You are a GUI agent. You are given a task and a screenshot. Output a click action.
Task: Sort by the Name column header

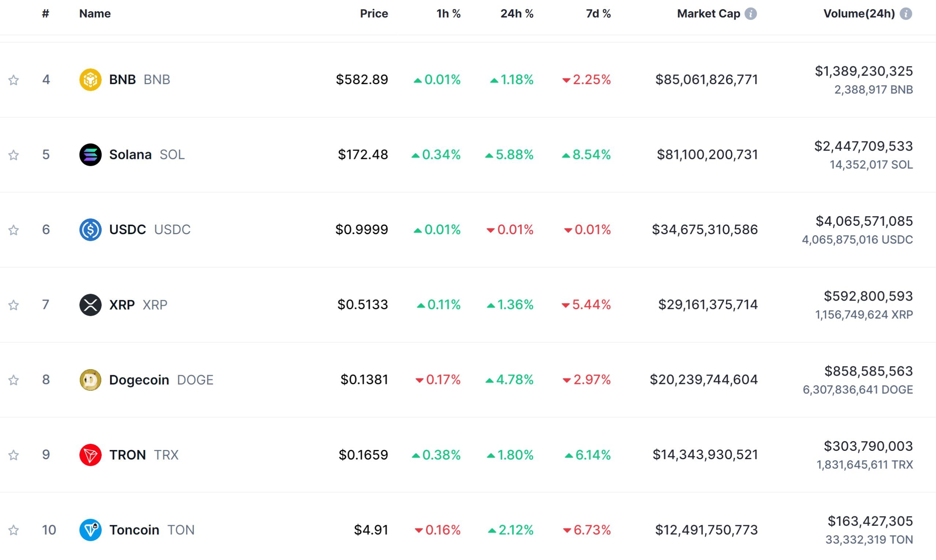tap(95, 14)
